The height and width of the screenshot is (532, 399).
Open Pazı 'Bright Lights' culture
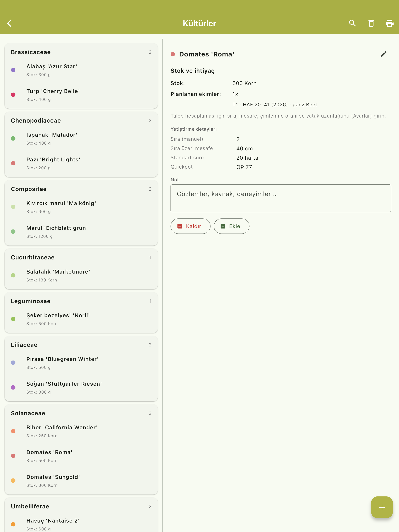(x=81, y=163)
